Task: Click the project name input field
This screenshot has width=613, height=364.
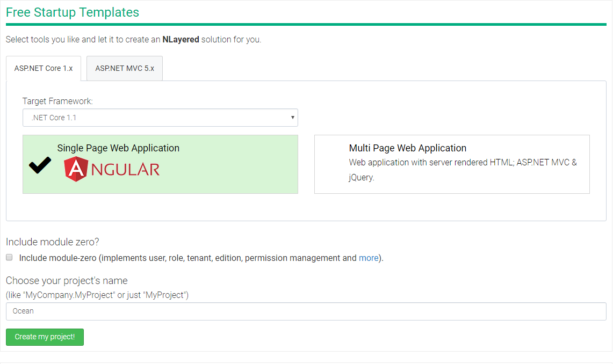Action: pos(306,311)
